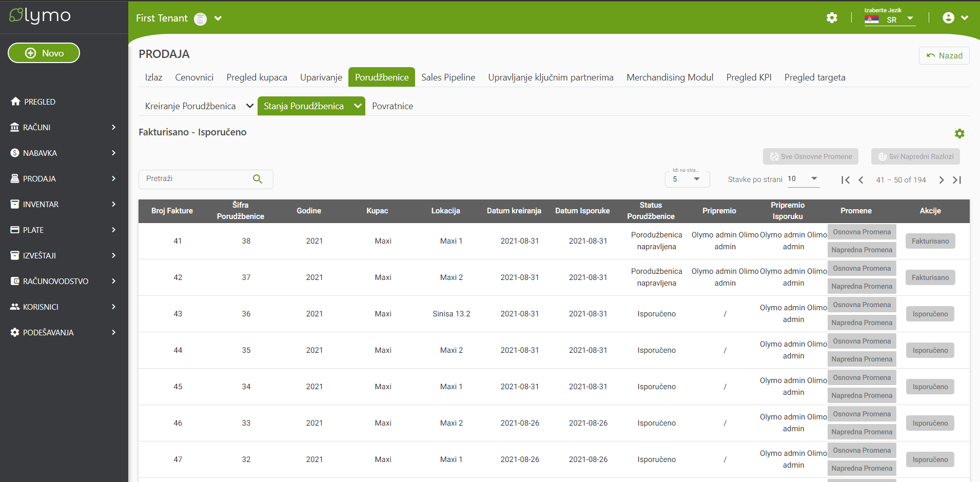Screen dimensions: 980x482
Task: Jump to the last page
Action: tap(957, 180)
